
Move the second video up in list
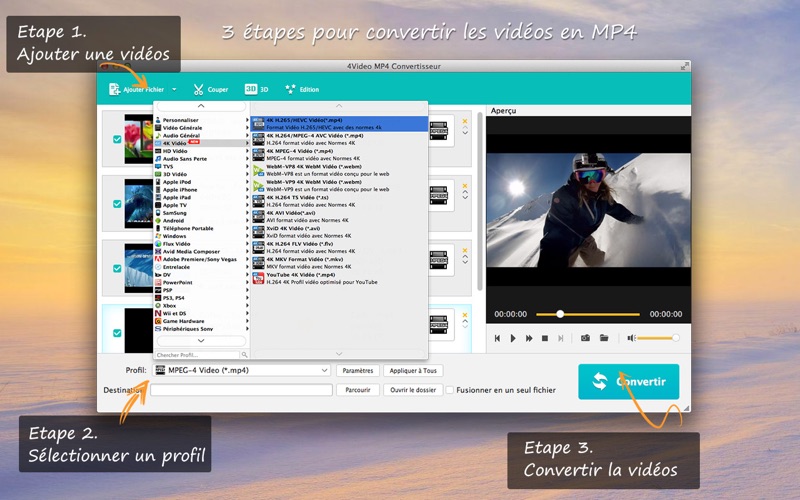pyautogui.click(x=465, y=192)
